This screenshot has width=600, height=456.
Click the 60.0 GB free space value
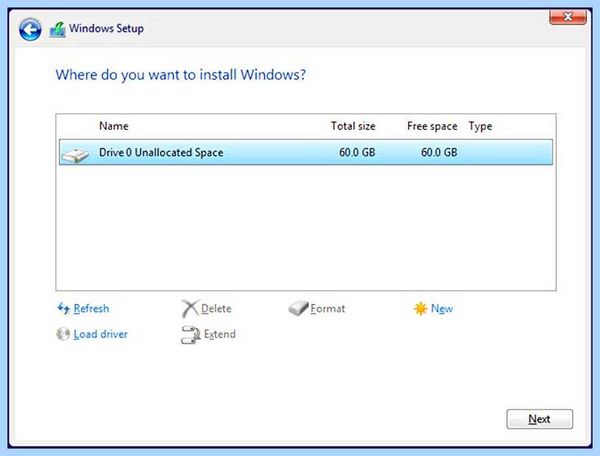coord(439,152)
